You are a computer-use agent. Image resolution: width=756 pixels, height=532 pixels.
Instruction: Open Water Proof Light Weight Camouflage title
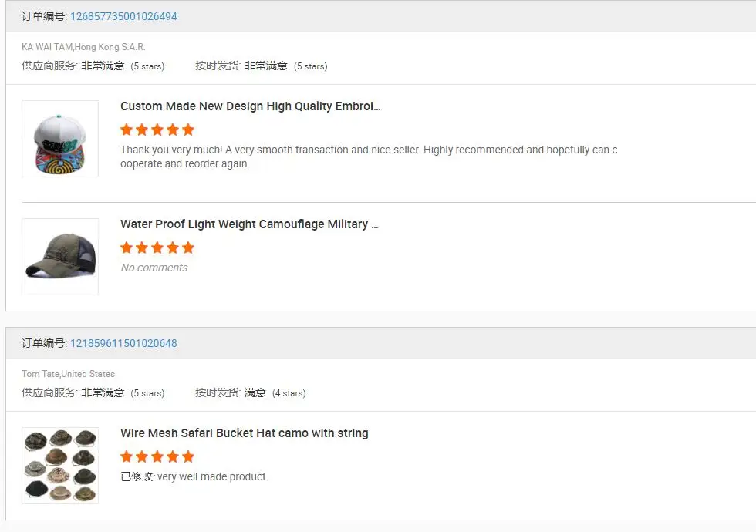(249, 224)
